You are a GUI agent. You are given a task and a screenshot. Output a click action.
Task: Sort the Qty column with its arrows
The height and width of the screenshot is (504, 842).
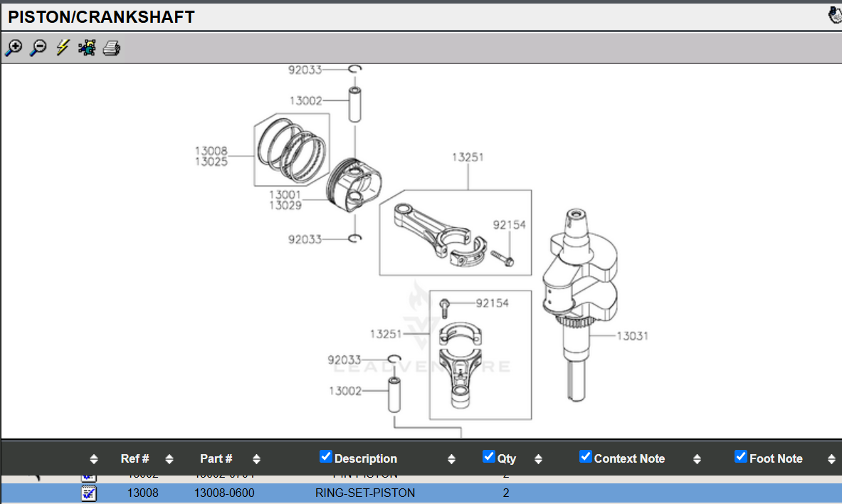[x=538, y=459]
